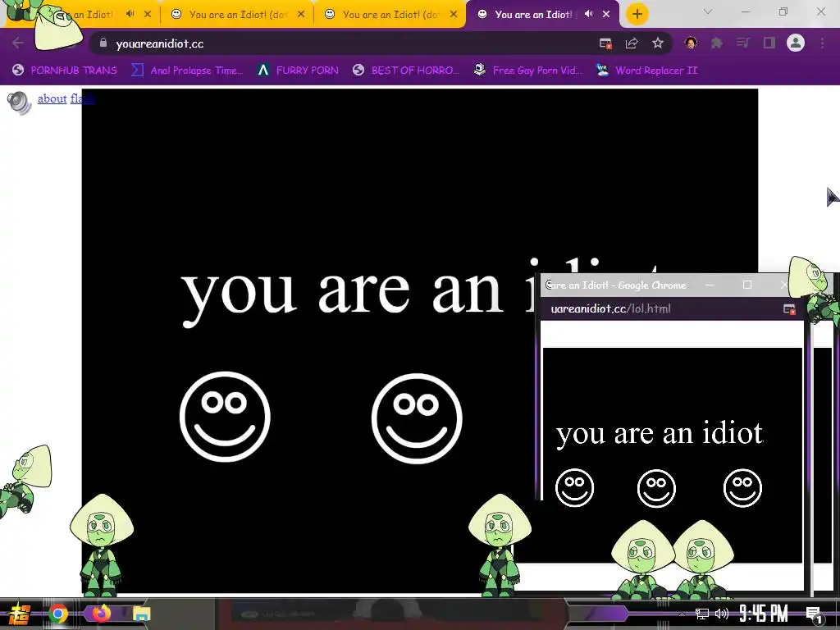The width and height of the screenshot is (840, 630).
Task: Open the Free Gay Porn Vid bookmark
Action: click(x=528, y=71)
